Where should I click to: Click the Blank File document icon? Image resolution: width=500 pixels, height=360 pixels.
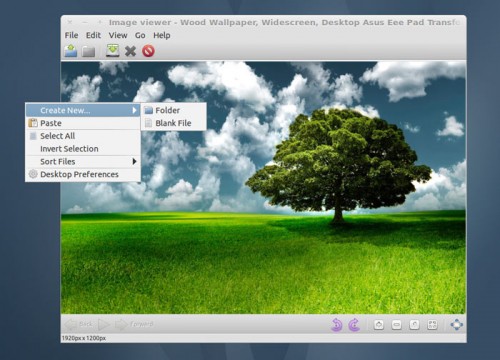pyautogui.click(x=149, y=123)
